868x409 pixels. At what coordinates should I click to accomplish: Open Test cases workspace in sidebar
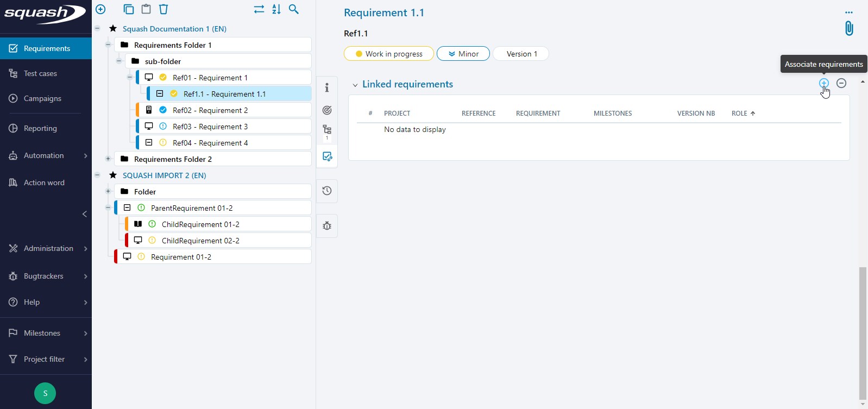click(40, 73)
